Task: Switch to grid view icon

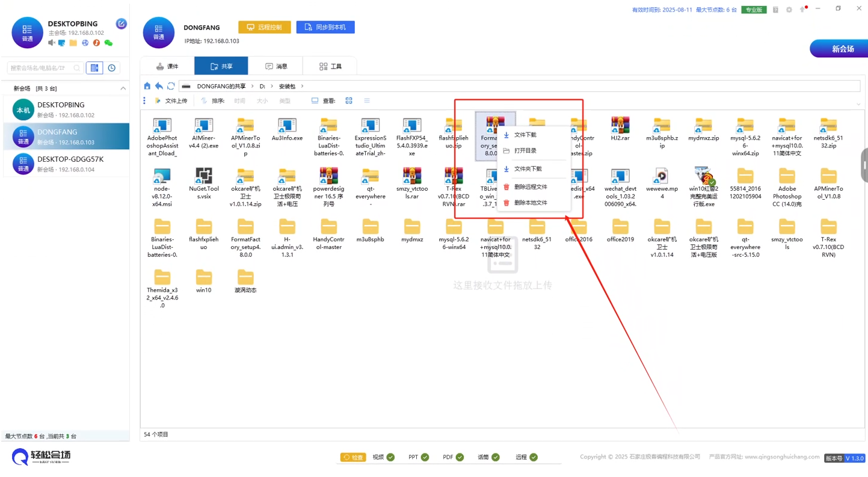Action: coord(349,101)
